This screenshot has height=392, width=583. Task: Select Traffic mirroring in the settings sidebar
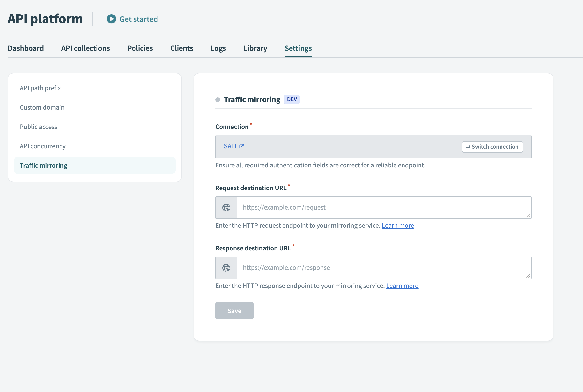tap(44, 165)
